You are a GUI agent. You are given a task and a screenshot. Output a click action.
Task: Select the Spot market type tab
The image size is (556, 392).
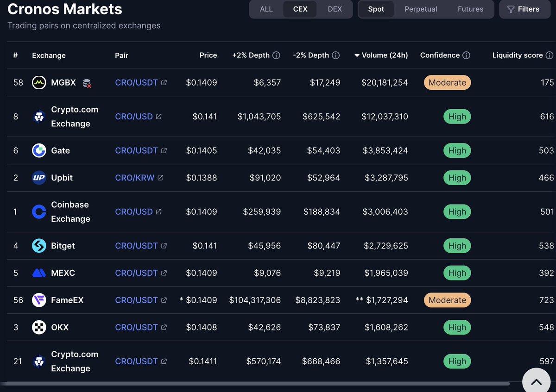click(x=376, y=9)
